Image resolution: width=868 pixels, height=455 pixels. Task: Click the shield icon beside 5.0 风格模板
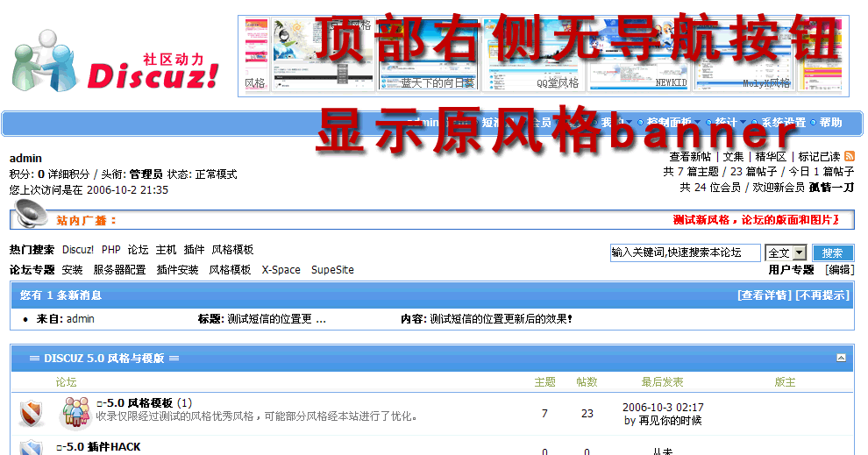click(32, 414)
